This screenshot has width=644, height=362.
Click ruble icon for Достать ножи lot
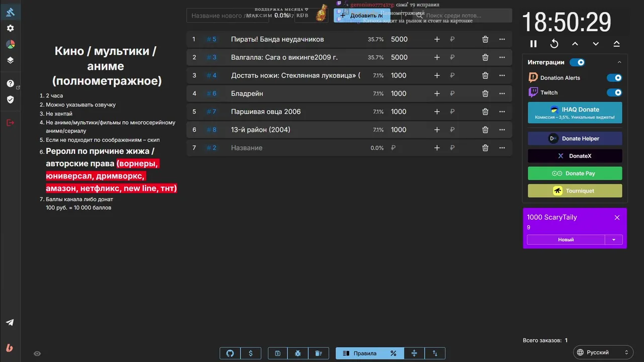[x=452, y=75]
